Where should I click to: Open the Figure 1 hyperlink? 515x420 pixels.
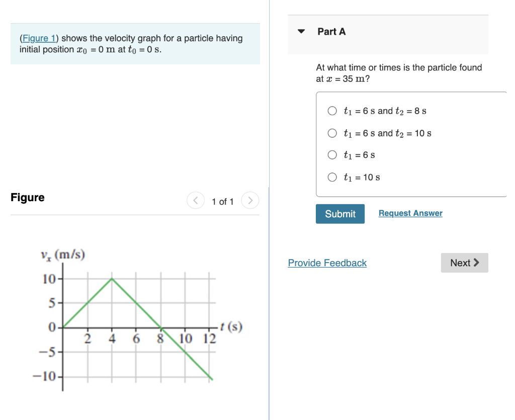pos(39,38)
